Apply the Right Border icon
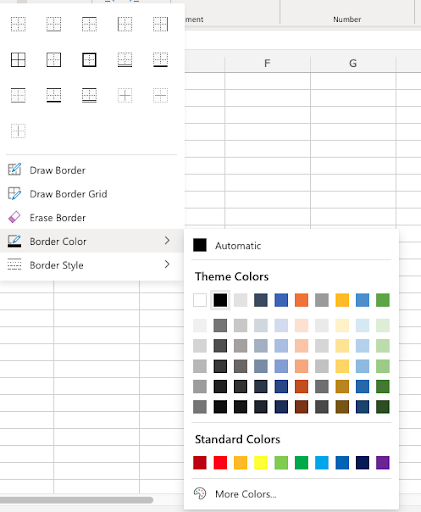 tap(160, 24)
